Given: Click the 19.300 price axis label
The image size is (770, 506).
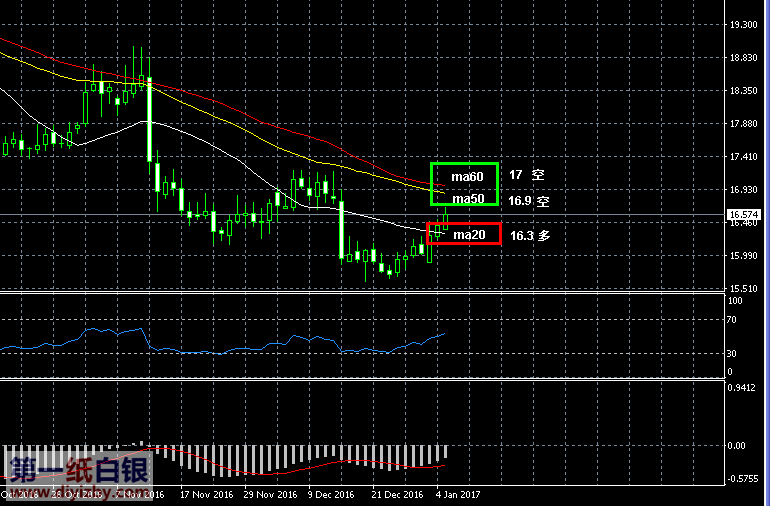Looking at the screenshot, I should click(x=743, y=25).
